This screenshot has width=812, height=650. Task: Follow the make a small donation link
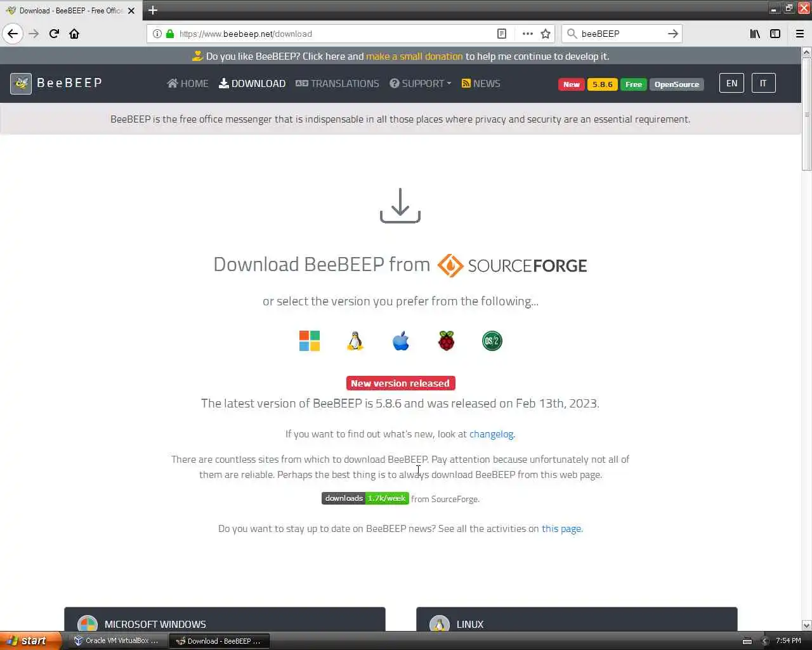point(414,56)
